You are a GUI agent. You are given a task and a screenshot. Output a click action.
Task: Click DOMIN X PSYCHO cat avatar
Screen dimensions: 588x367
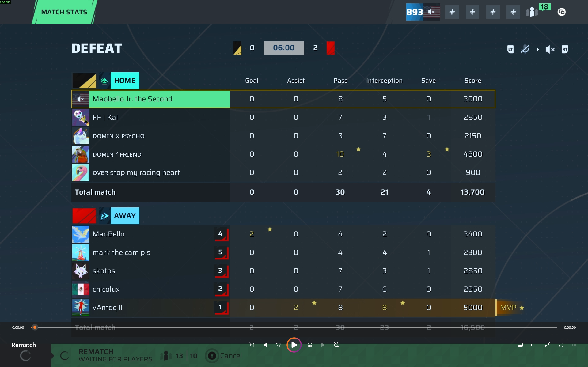click(x=81, y=136)
